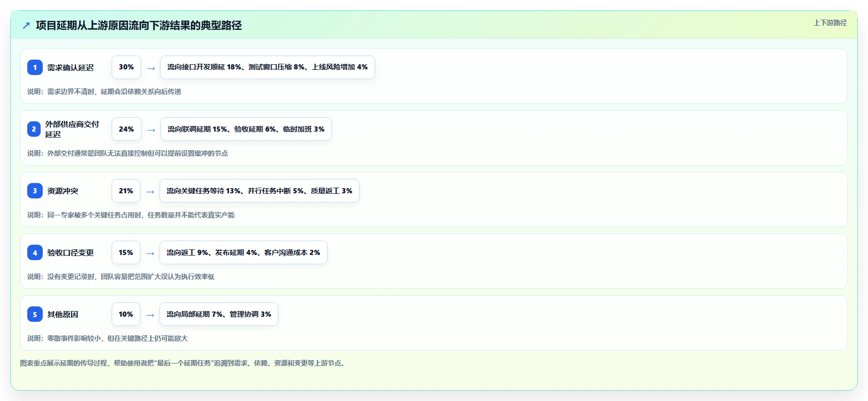The image size is (868, 401).
Task: Click the title 项目延期从上游原因流向下游结果的典型路径
Action: [x=139, y=25]
